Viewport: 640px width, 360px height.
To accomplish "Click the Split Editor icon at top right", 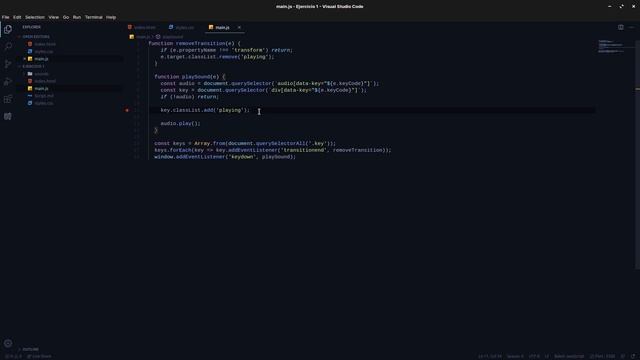I will [620, 27].
